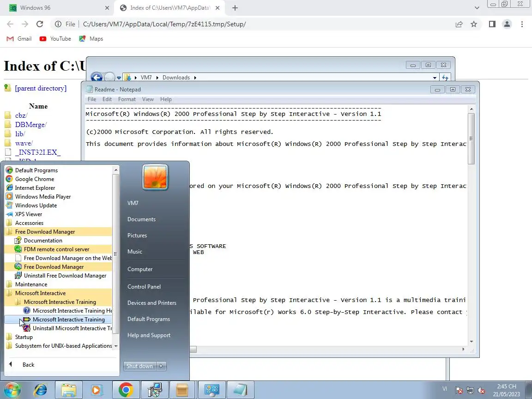The image size is (532, 399).
Task: Click muted volume tray icon
Action: click(x=481, y=390)
